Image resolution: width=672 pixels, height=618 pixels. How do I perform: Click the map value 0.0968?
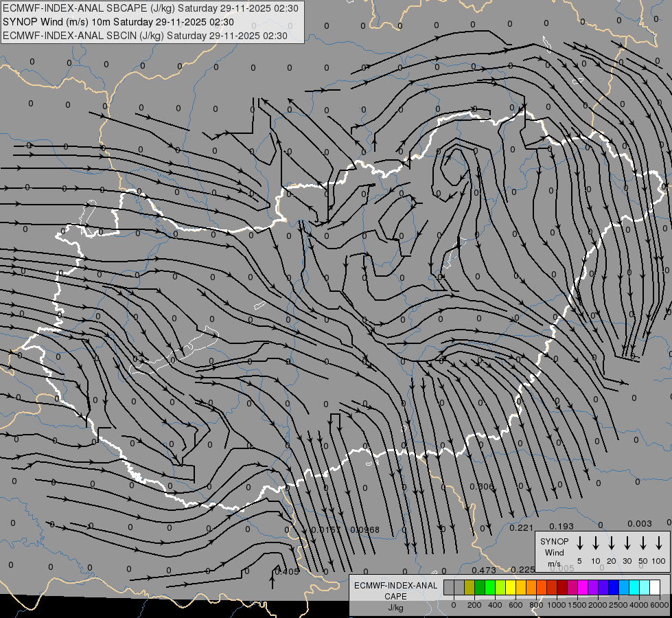[365, 529]
